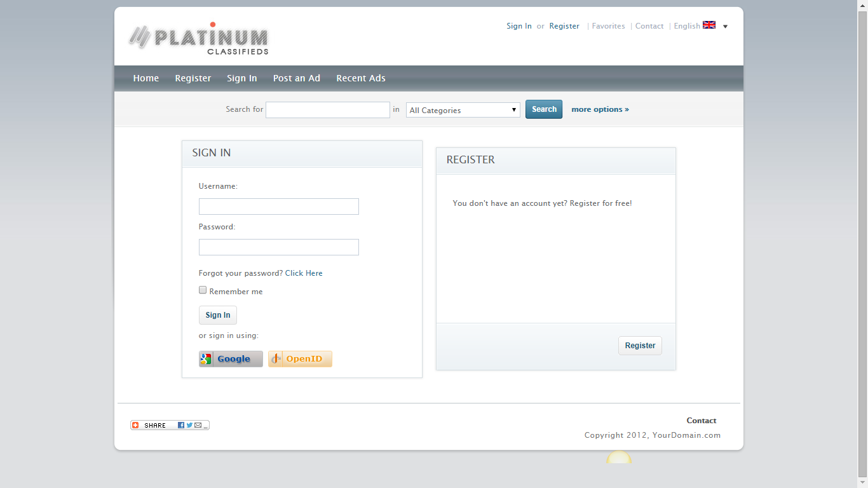This screenshot has height=488, width=868.
Task: Expand the language selector arrow
Action: (726, 27)
